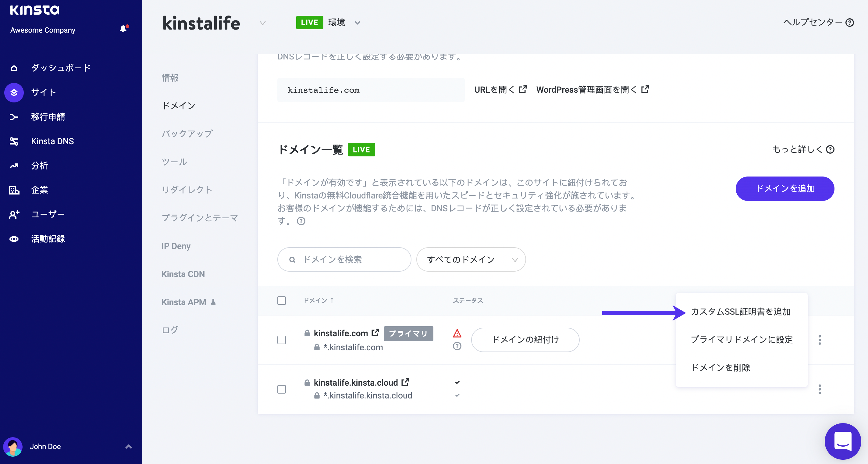Check the kinstalife.com row checkbox
The height and width of the screenshot is (464, 868).
281,340
